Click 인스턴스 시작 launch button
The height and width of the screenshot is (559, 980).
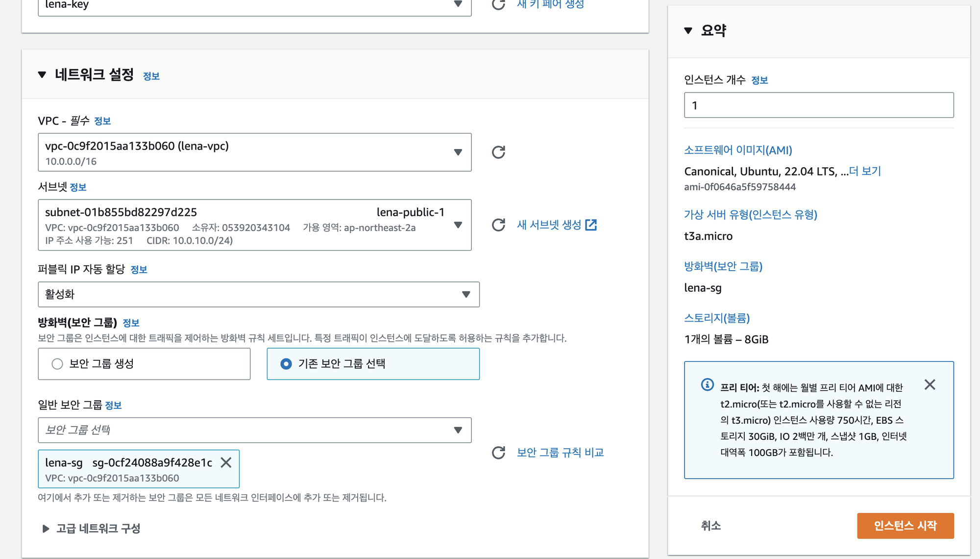[905, 526]
